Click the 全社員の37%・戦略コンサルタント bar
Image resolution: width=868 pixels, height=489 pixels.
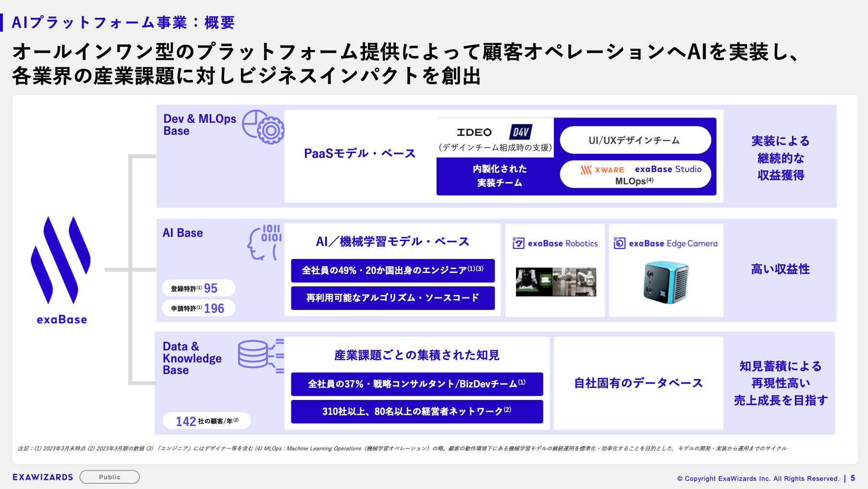[x=417, y=384]
